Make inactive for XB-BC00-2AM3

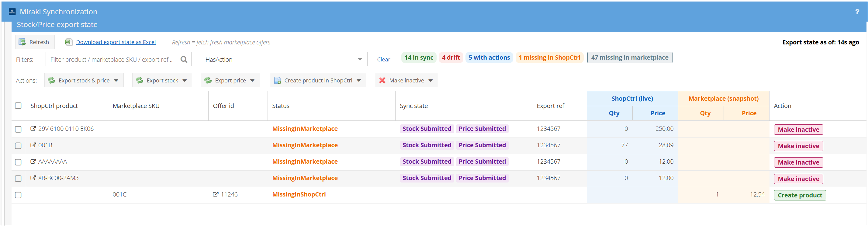(x=799, y=179)
